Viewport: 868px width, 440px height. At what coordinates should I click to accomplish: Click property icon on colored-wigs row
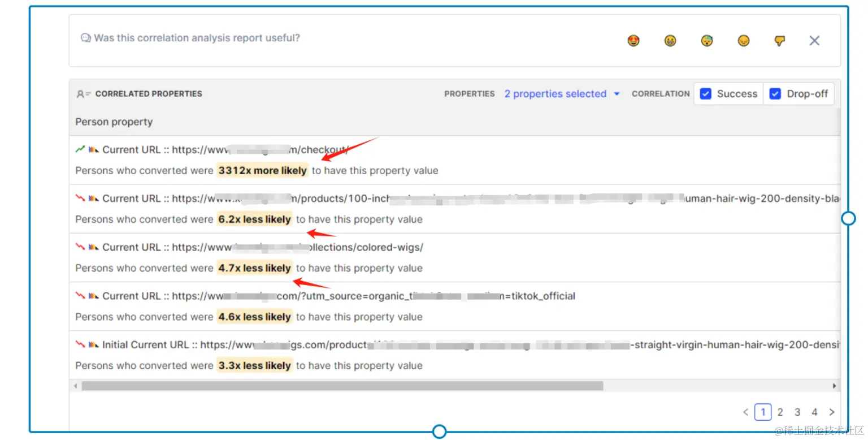click(94, 247)
